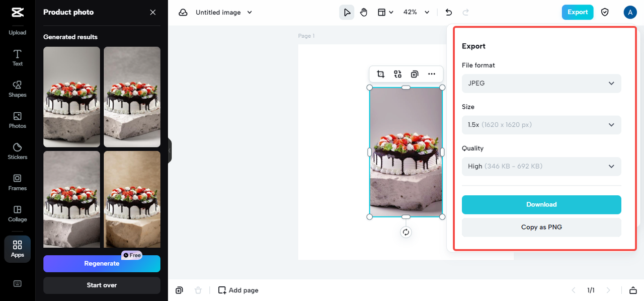Screen dimensions: 644x301
Task: Click Copy as PNG button
Action: [541, 227]
